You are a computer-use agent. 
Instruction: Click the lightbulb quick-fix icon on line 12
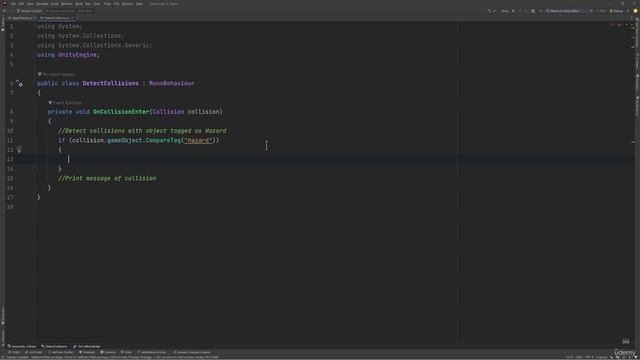coord(19,150)
